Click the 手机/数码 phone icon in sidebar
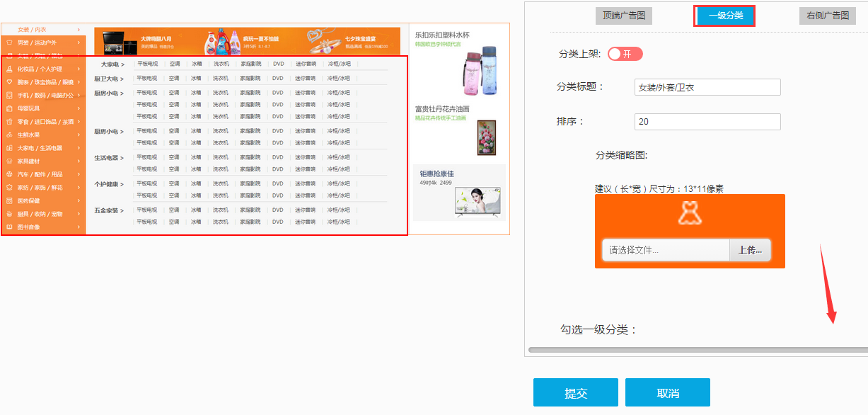The height and width of the screenshot is (415, 868). [9, 96]
